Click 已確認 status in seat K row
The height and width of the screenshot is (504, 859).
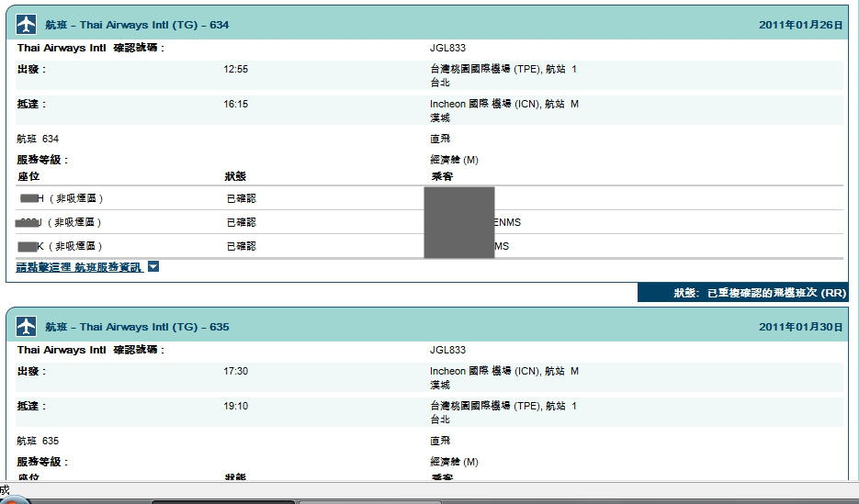tap(241, 246)
